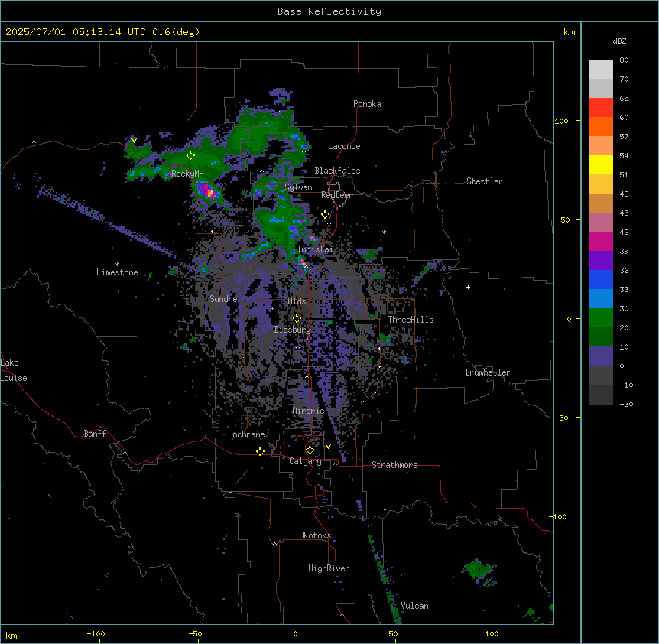Click the red 65-60 dBZ legend swatch

[601, 108]
